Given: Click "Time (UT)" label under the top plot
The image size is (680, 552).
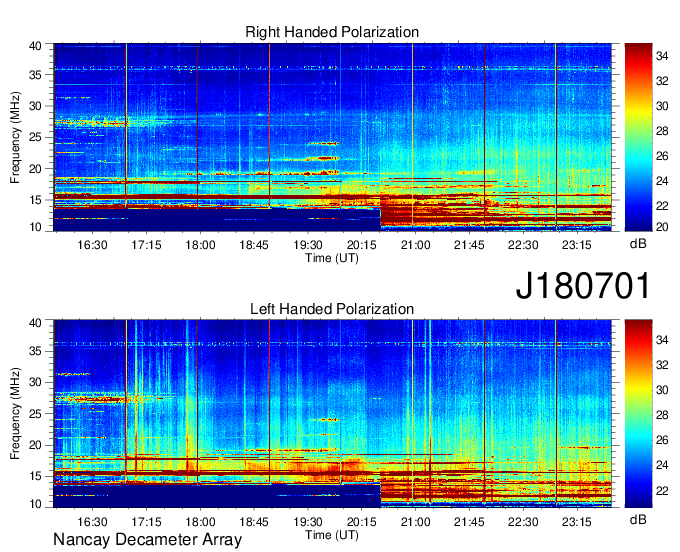Looking at the screenshot, I should click(332, 258).
